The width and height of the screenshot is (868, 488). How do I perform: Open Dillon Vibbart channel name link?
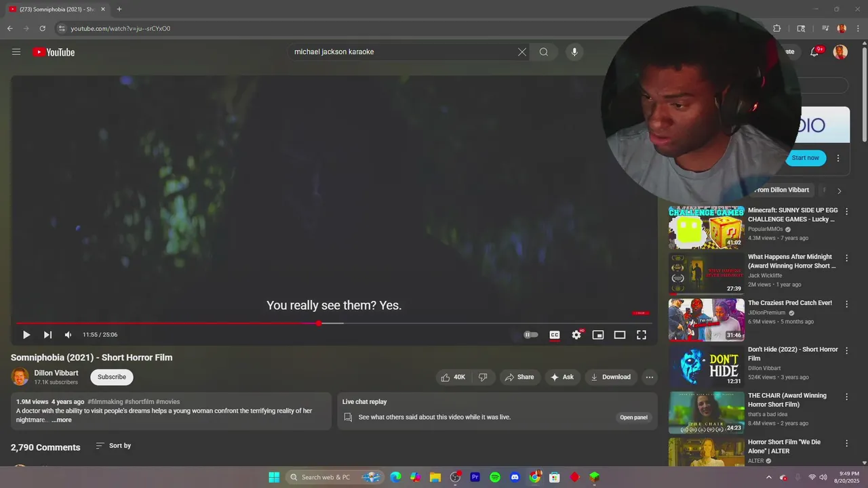[x=56, y=373]
